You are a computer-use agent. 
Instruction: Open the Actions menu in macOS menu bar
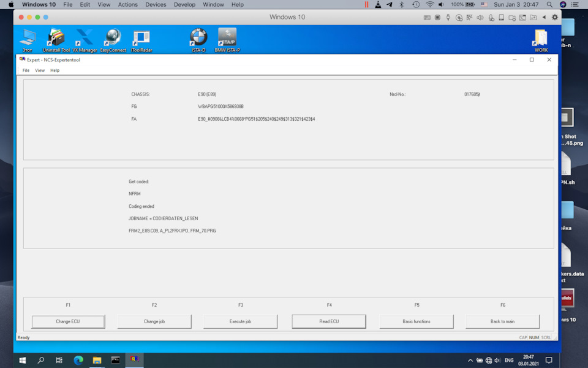[128, 4]
